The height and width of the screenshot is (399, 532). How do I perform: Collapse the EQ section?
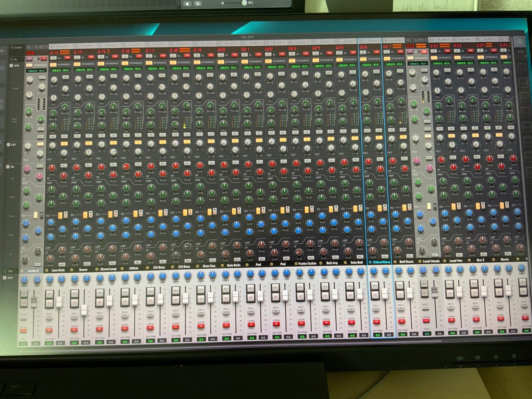pyautogui.click(x=8, y=167)
